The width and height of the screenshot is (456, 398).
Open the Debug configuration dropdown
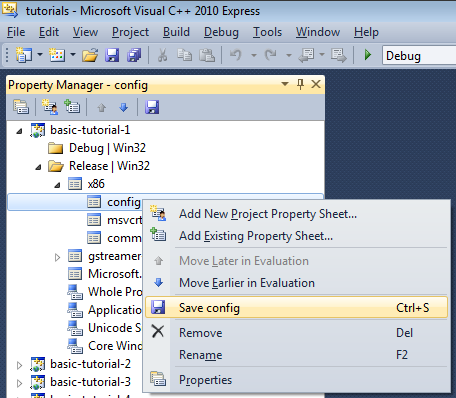tap(419, 56)
